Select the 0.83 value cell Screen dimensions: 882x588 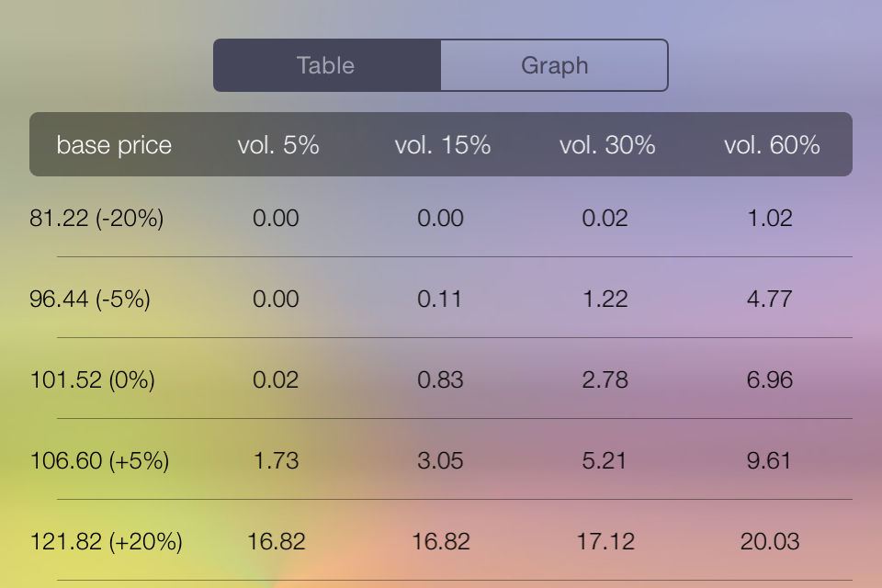coord(440,379)
